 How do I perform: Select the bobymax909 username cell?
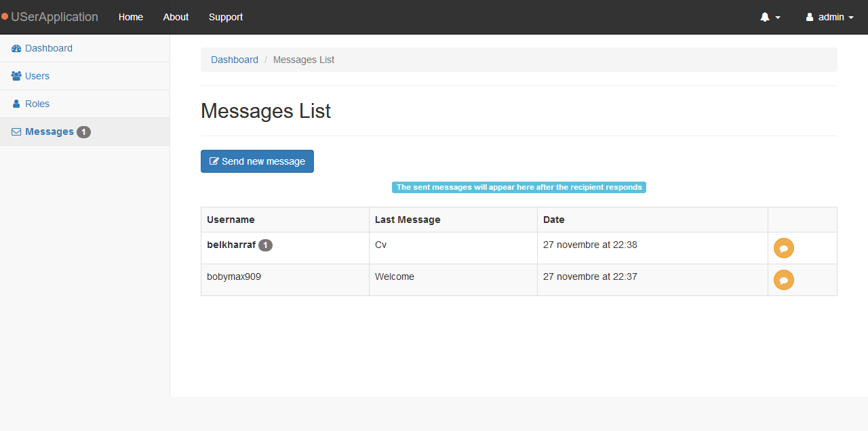pyautogui.click(x=234, y=276)
